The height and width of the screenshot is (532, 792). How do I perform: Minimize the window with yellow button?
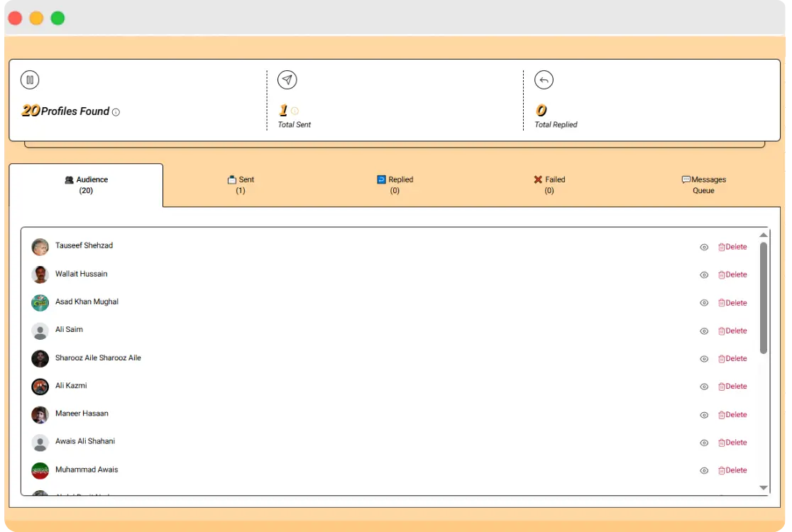pyautogui.click(x=36, y=18)
